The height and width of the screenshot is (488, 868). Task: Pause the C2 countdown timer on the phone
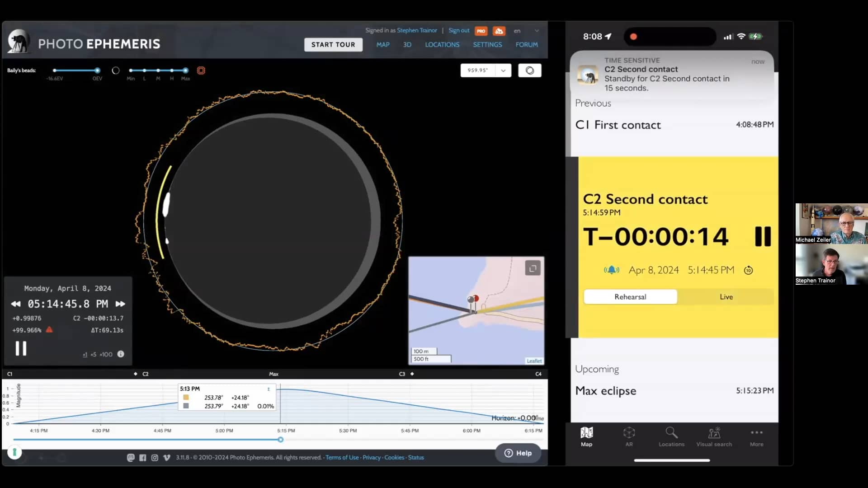coord(762,236)
